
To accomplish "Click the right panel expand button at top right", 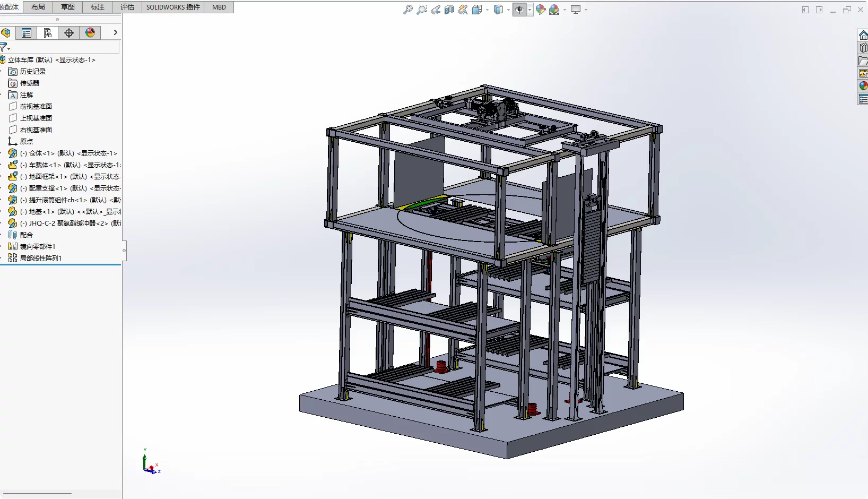I will [x=819, y=10].
